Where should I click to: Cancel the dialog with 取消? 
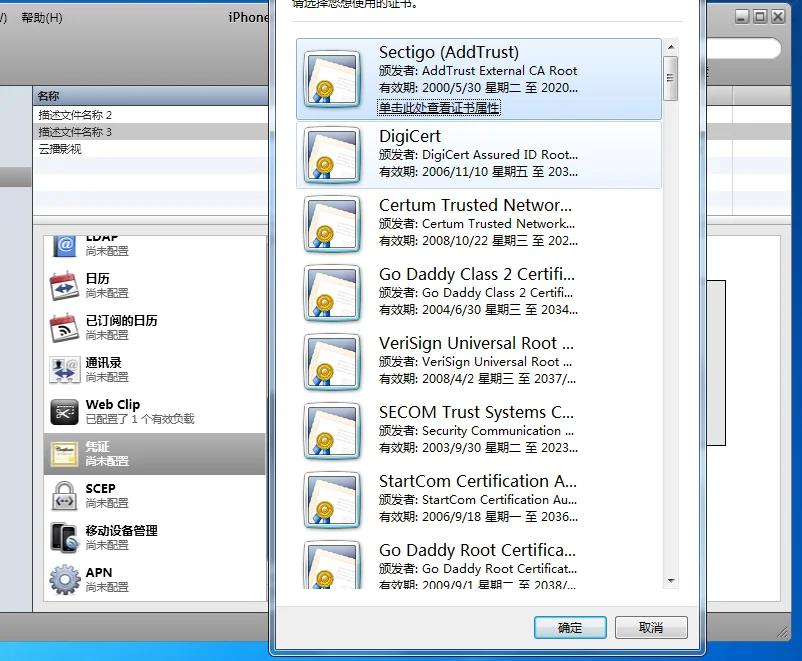pyautogui.click(x=651, y=627)
